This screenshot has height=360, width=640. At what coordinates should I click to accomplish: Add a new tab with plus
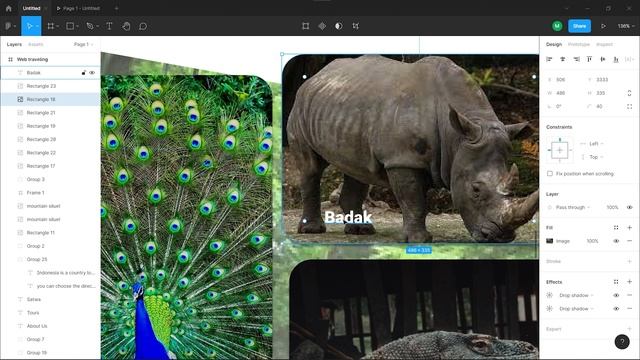coord(116,8)
